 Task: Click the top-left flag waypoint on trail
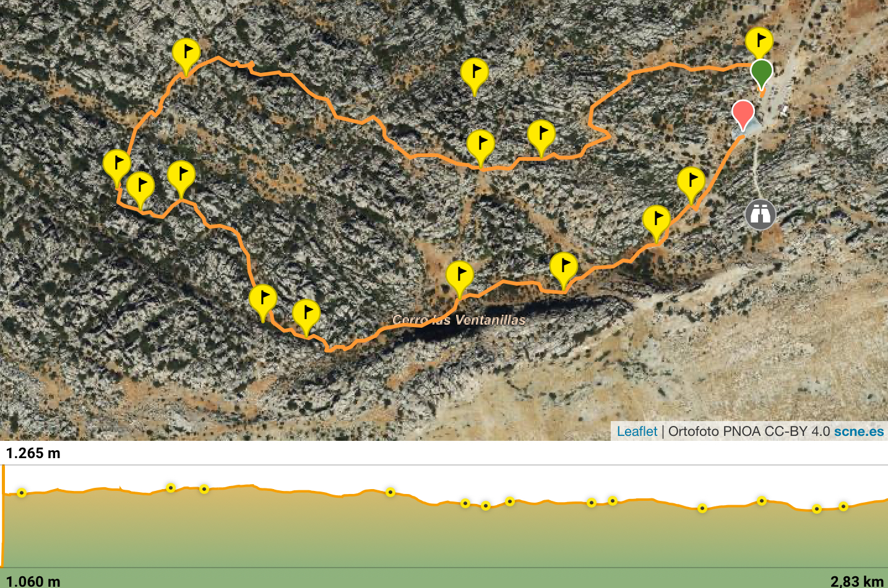pyautogui.click(x=186, y=54)
